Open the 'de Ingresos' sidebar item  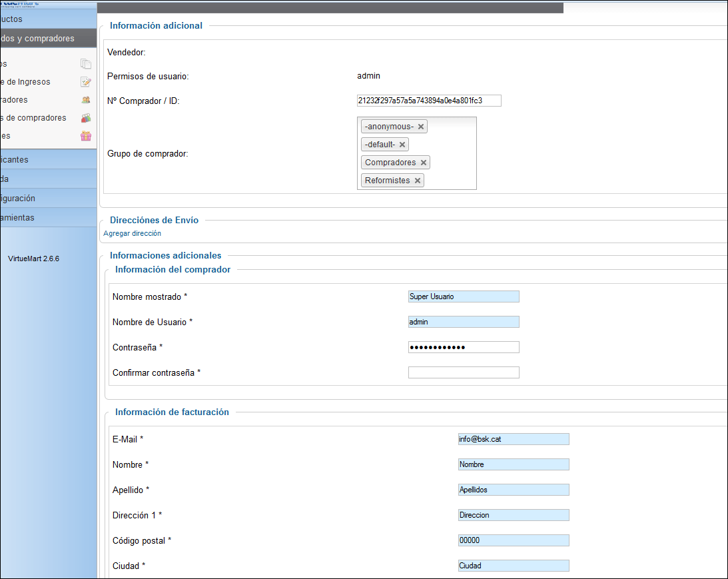(x=25, y=82)
